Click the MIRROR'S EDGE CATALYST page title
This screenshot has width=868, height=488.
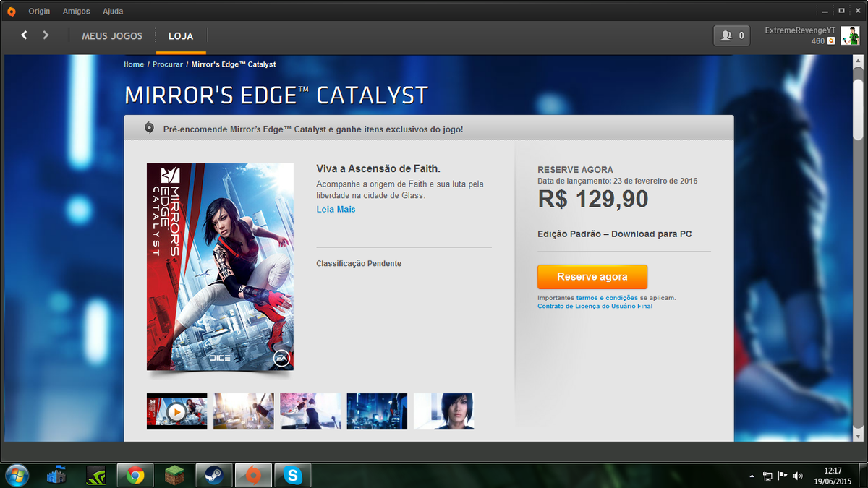276,95
